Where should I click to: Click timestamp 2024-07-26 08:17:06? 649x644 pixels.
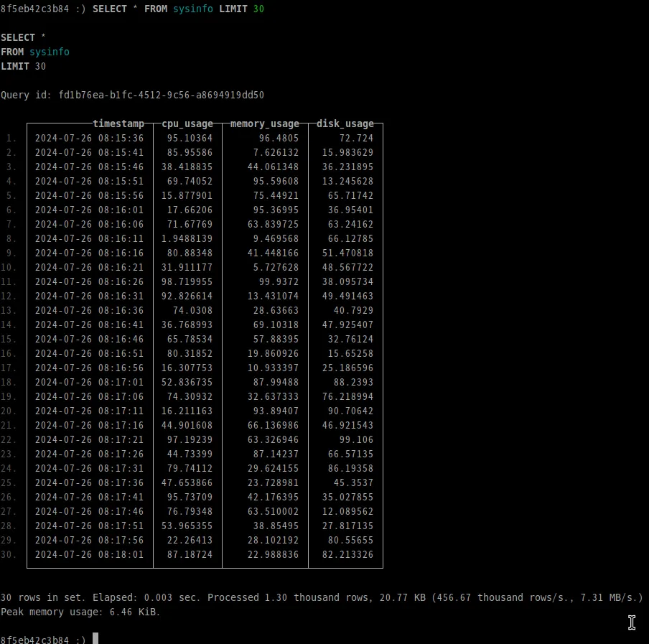[89, 396]
